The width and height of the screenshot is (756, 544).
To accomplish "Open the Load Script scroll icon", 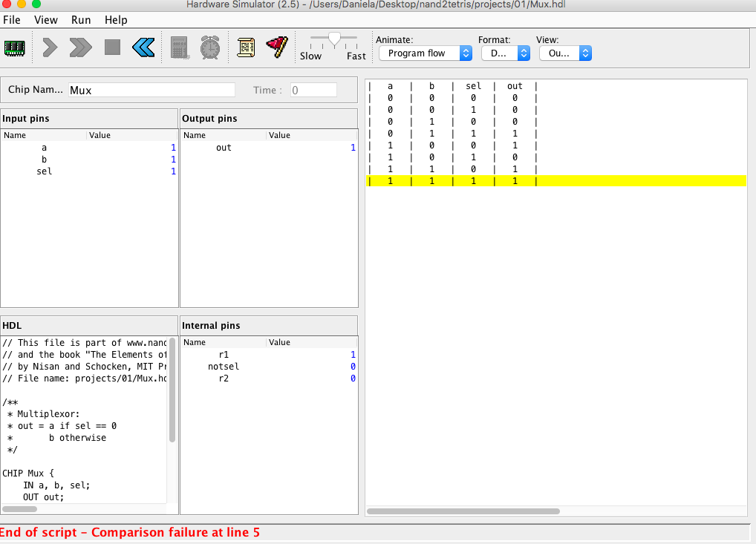I will coord(246,47).
